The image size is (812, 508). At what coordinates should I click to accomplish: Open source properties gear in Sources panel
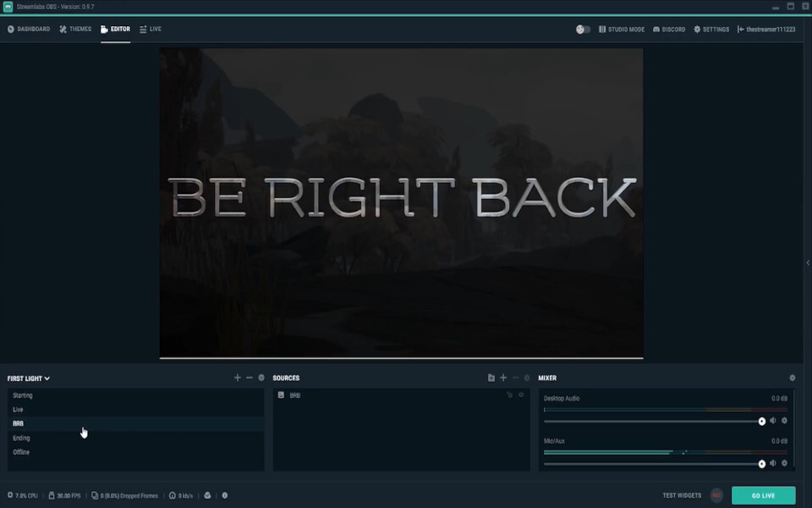[527, 378]
